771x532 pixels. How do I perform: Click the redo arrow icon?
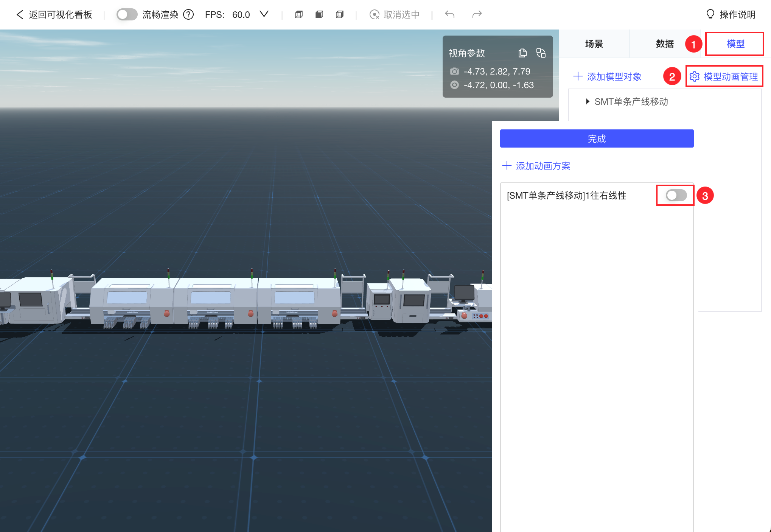click(x=477, y=14)
